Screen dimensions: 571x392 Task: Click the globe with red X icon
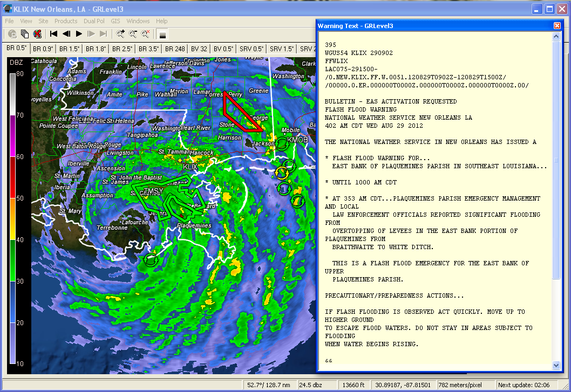(x=37, y=34)
